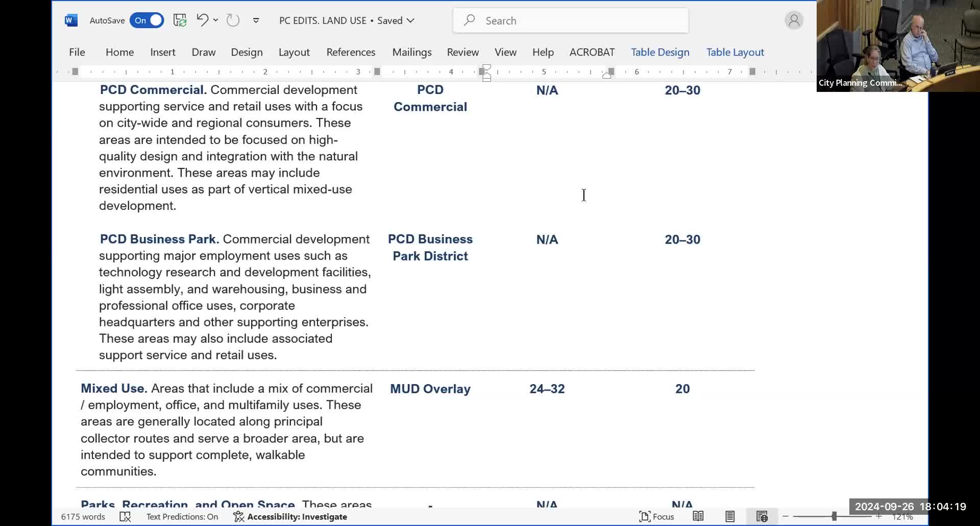Click Accessibility: Investigate in the status bar

[290, 517]
